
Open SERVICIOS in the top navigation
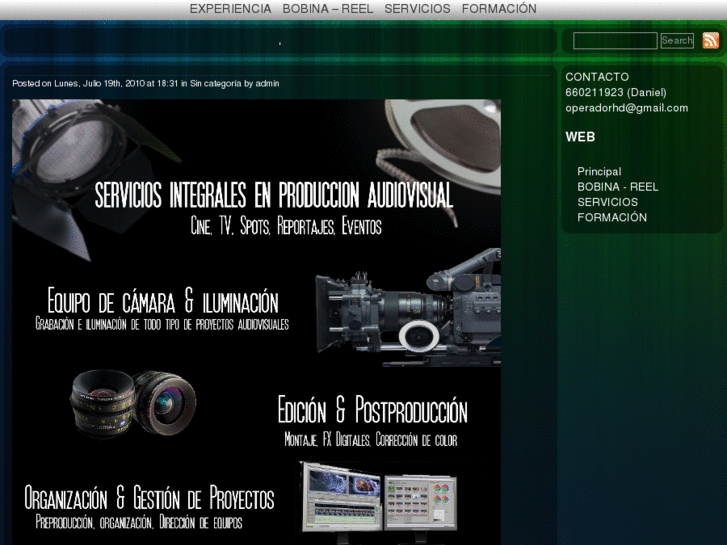point(417,9)
